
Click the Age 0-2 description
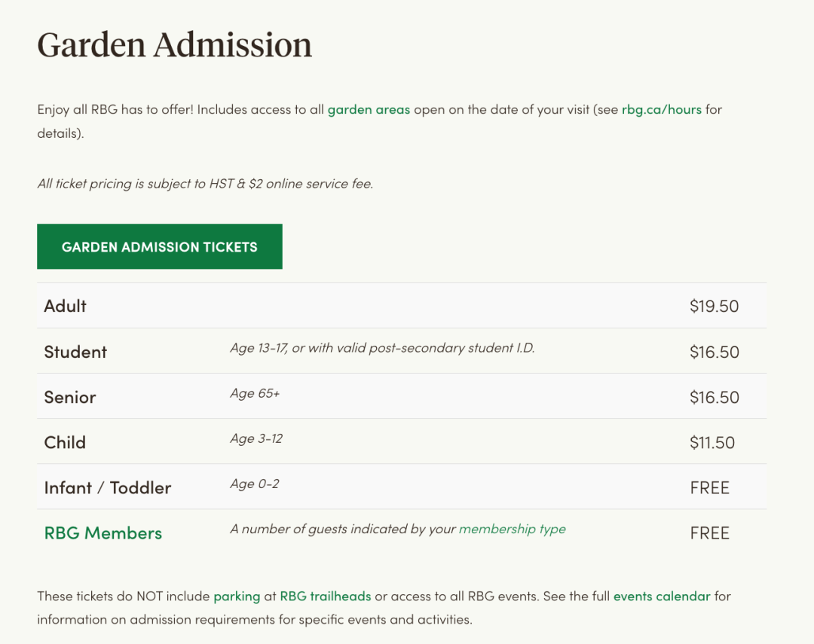pos(255,484)
